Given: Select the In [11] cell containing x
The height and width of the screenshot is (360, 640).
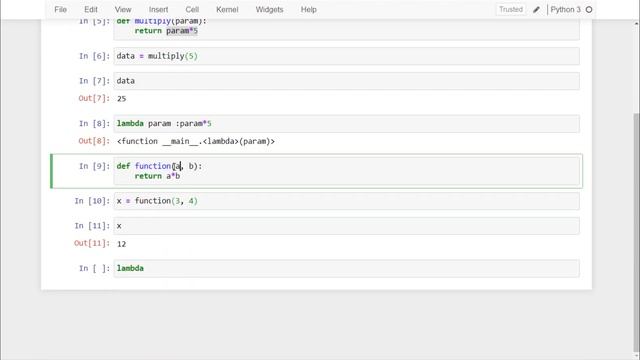Looking at the screenshot, I should [x=347, y=226].
